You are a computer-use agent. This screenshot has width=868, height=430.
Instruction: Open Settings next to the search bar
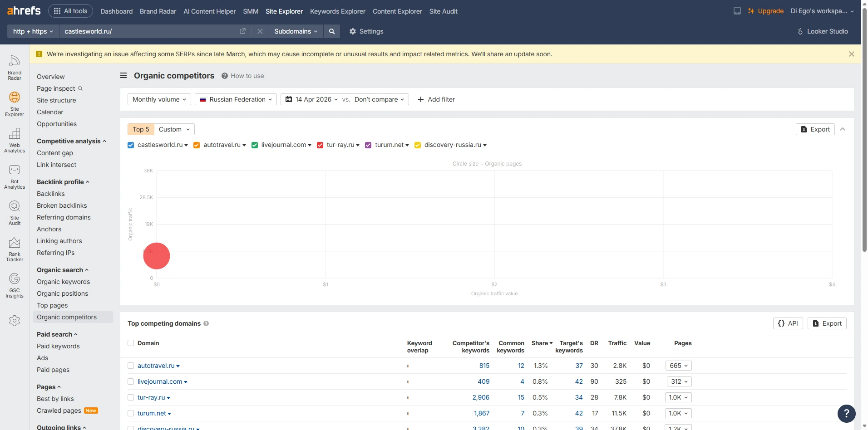click(x=366, y=31)
